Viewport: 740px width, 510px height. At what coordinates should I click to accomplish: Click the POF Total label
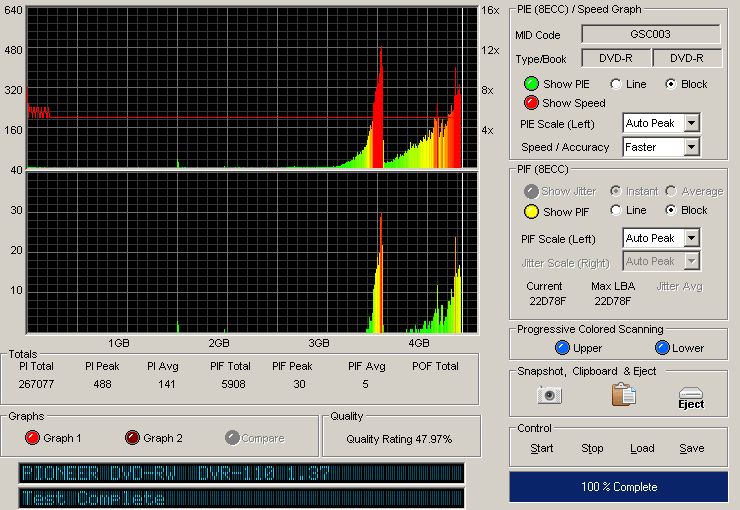[435, 366]
